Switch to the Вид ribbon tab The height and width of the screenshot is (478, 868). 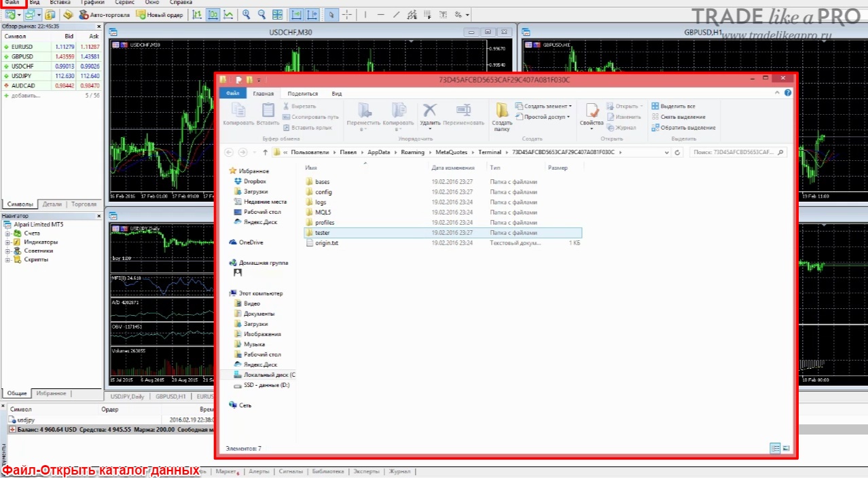click(x=336, y=94)
